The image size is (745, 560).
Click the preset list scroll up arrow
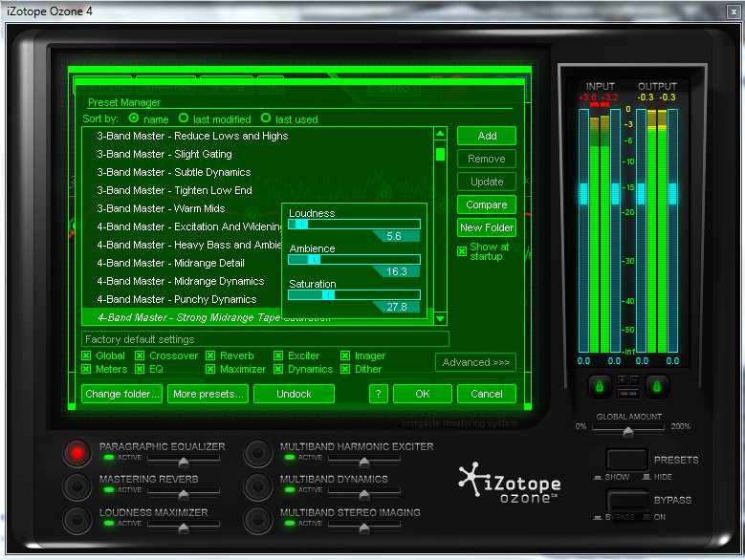(x=441, y=134)
